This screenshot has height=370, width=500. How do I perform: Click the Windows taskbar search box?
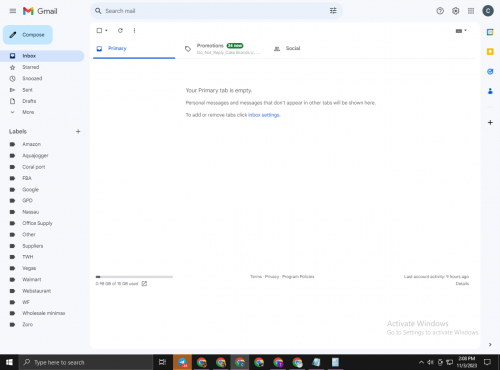86,362
